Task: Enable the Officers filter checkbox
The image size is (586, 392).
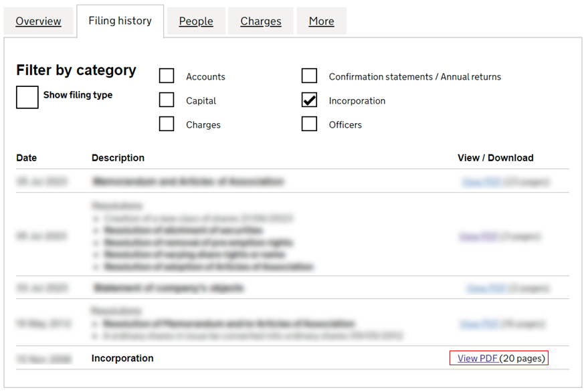Action: pos(310,124)
